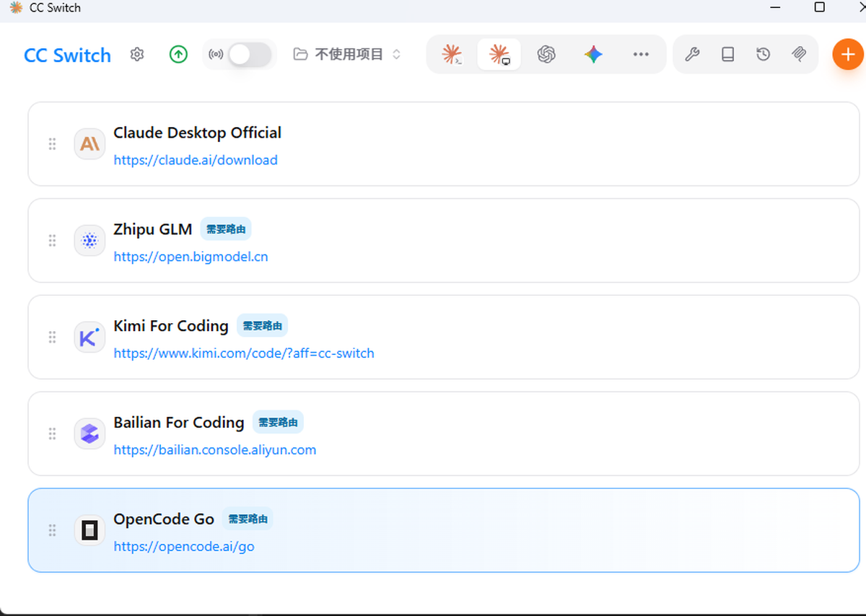Click 需要路由 badge on Zhipu GLM

click(x=226, y=229)
